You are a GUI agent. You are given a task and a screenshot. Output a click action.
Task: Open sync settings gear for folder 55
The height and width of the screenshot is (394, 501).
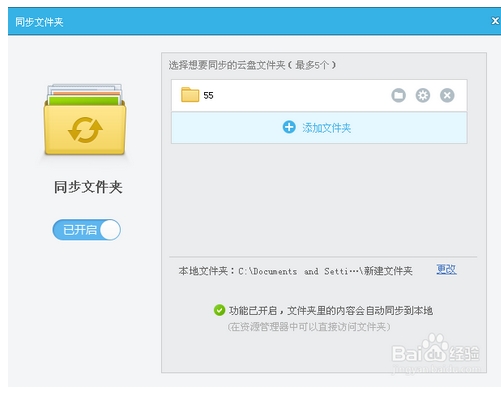pos(423,95)
